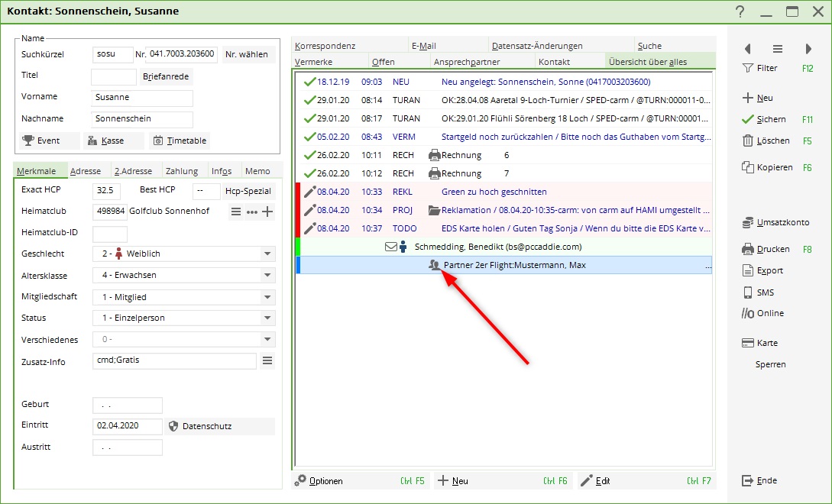Click the Löschen trash icon
This screenshot has height=504, width=832.
click(748, 141)
